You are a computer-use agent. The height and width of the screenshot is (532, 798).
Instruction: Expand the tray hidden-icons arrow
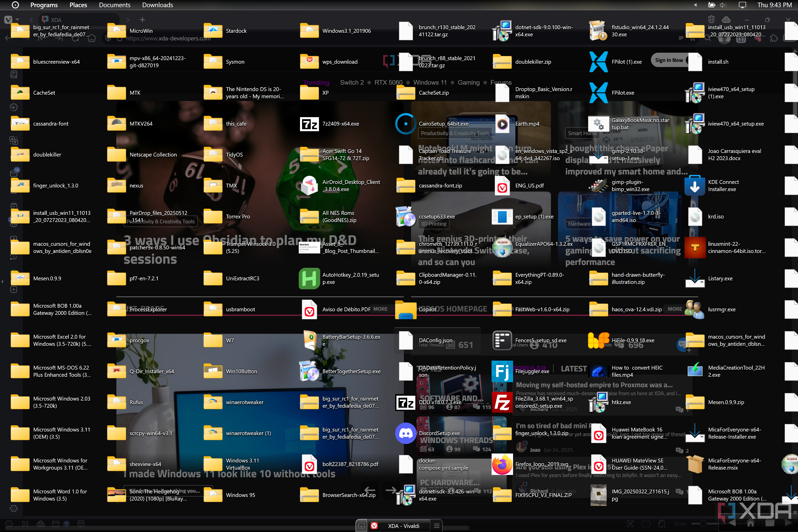click(x=695, y=5)
